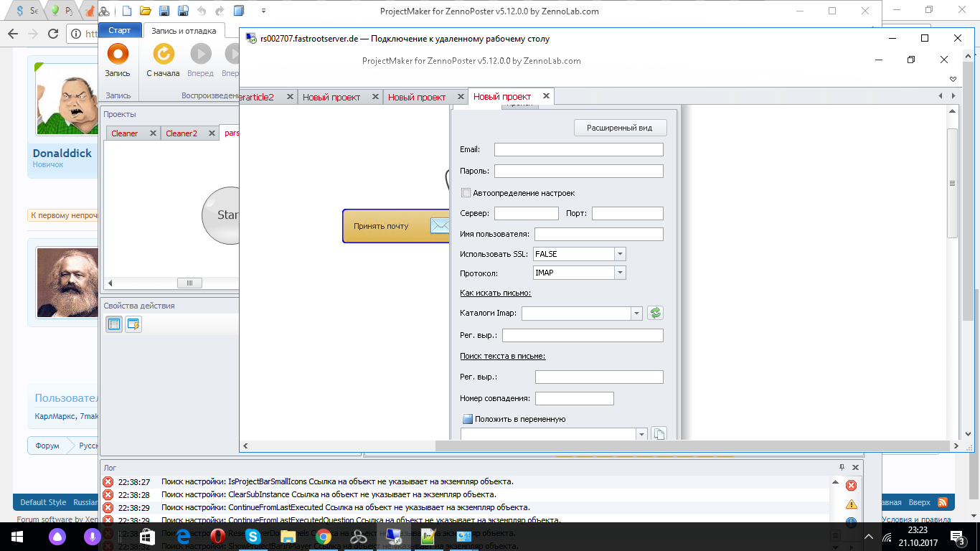
Task: Enable the Автоопределение настроек checkbox
Action: (466, 193)
